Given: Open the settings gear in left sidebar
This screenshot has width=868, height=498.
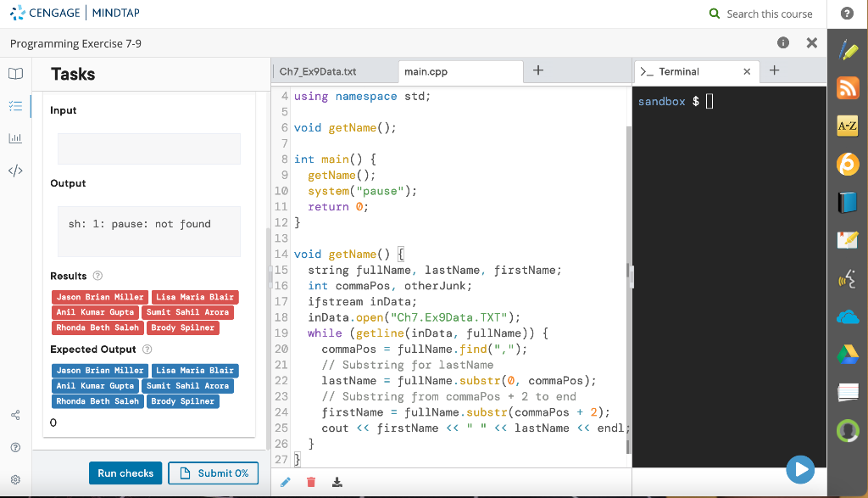Looking at the screenshot, I should coord(15,479).
